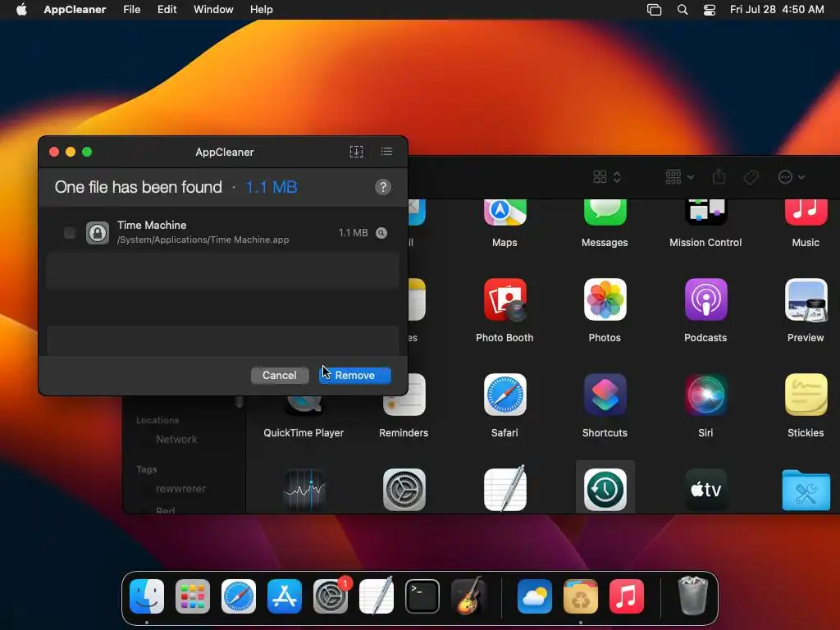Open Finder view mode switcher dropdown
The image size is (840, 630).
coord(607,177)
